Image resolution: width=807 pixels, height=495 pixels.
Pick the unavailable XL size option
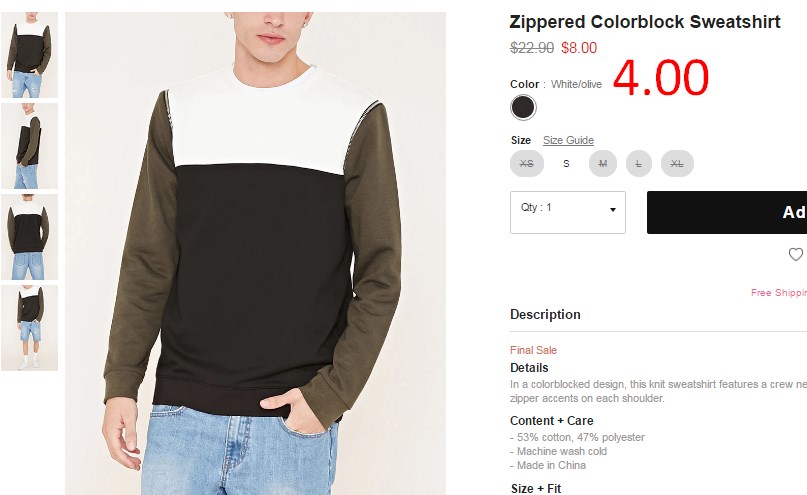click(677, 164)
